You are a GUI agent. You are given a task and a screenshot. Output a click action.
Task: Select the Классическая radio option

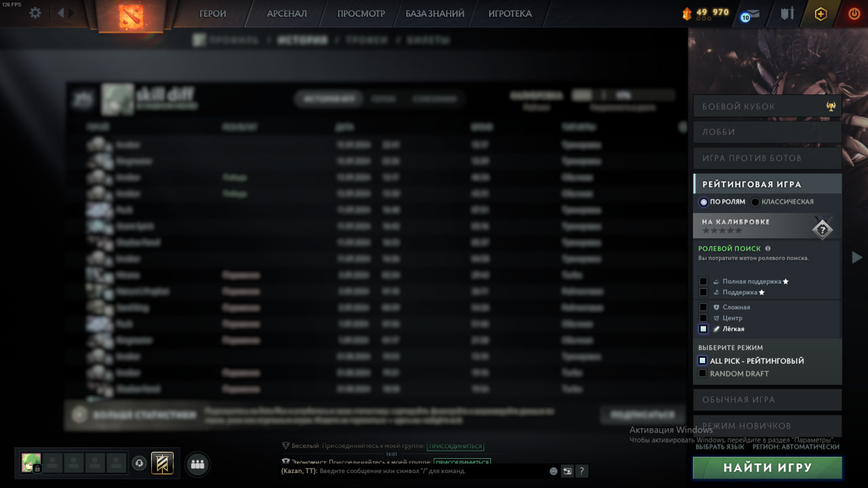(755, 202)
